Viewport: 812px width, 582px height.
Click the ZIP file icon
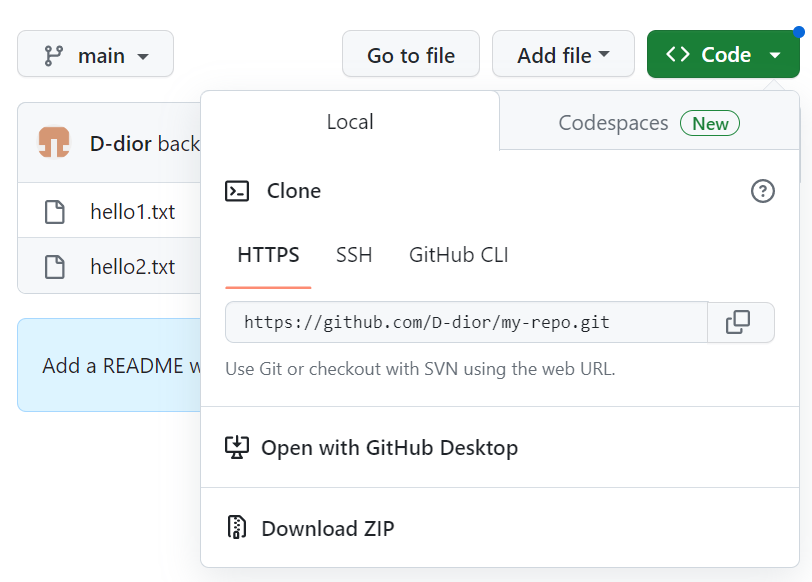237,528
